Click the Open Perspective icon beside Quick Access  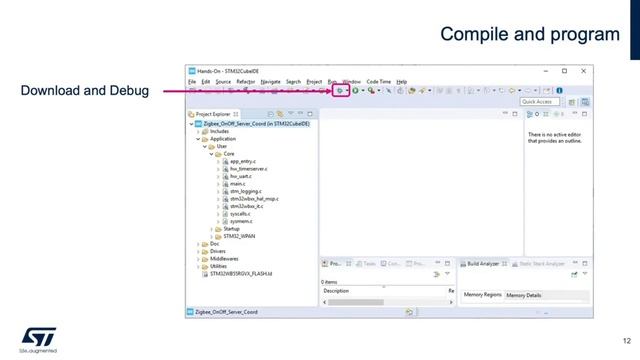coord(572,102)
